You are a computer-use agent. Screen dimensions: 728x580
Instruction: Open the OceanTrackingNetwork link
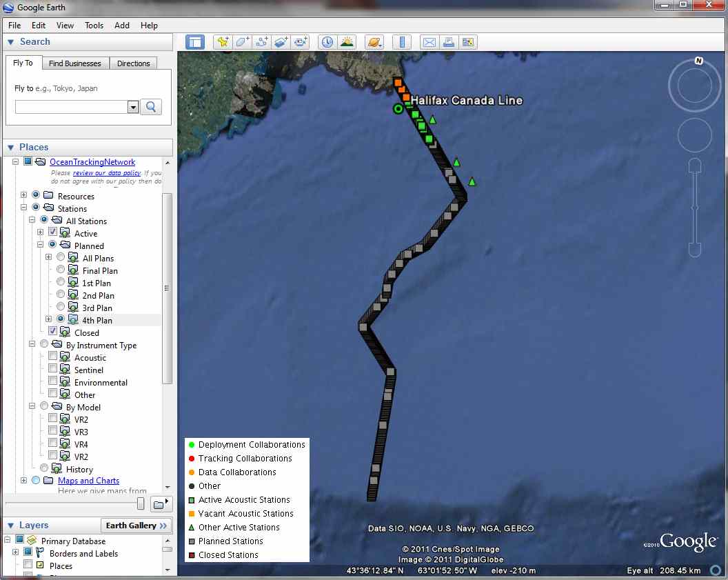click(x=92, y=162)
